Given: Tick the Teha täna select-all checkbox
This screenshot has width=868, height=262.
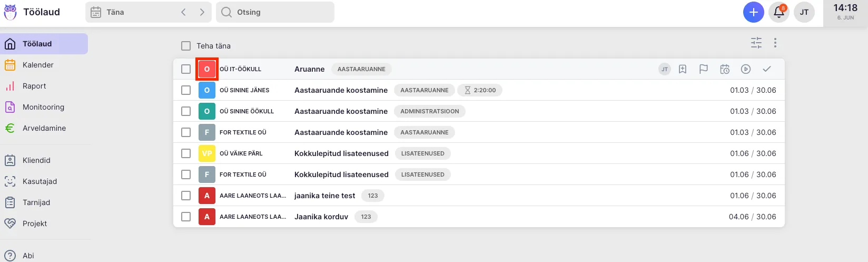Looking at the screenshot, I should pos(186,46).
